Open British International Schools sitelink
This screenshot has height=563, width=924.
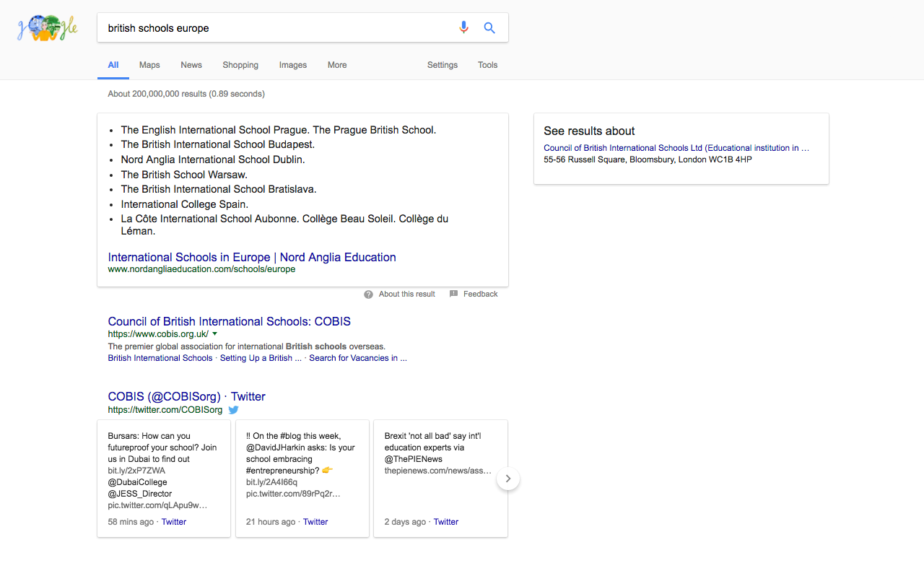pyautogui.click(x=160, y=358)
